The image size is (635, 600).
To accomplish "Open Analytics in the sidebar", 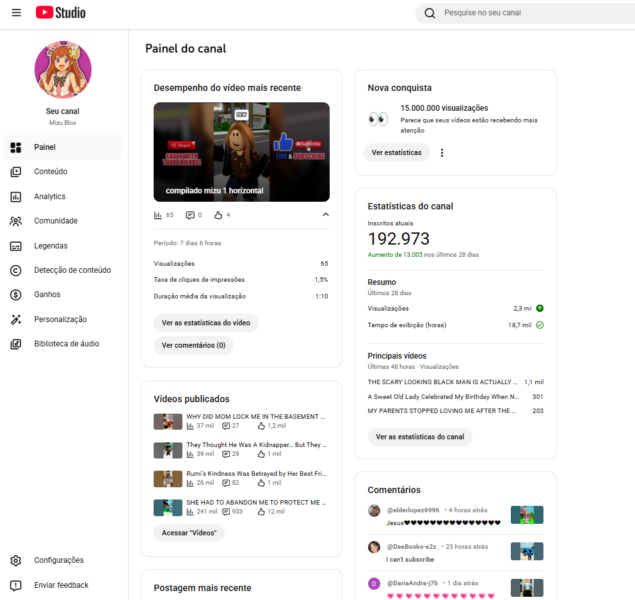I will click(x=63, y=196).
